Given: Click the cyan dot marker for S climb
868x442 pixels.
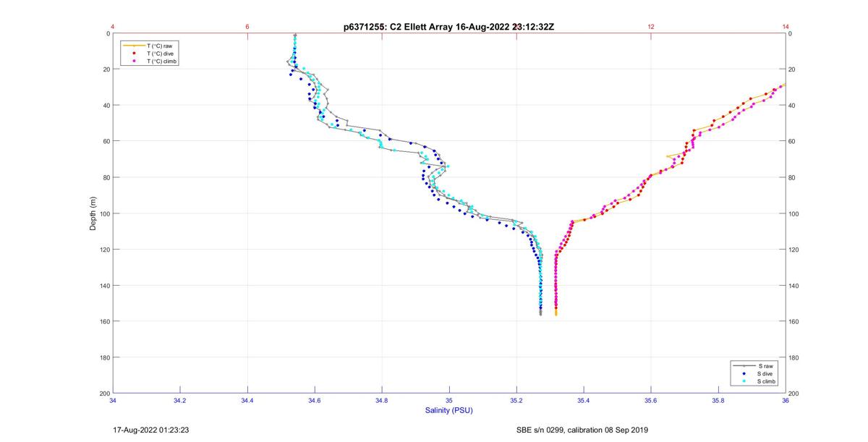Looking at the screenshot, I should point(743,381).
